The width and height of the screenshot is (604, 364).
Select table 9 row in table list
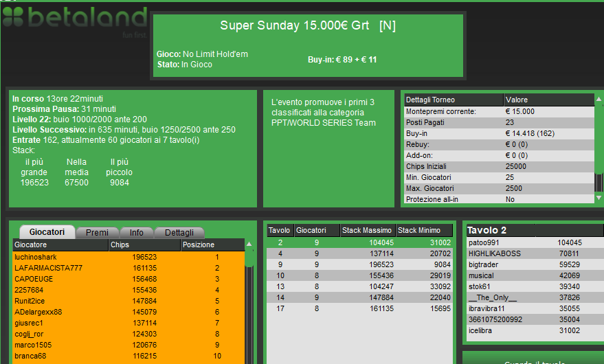click(359, 264)
